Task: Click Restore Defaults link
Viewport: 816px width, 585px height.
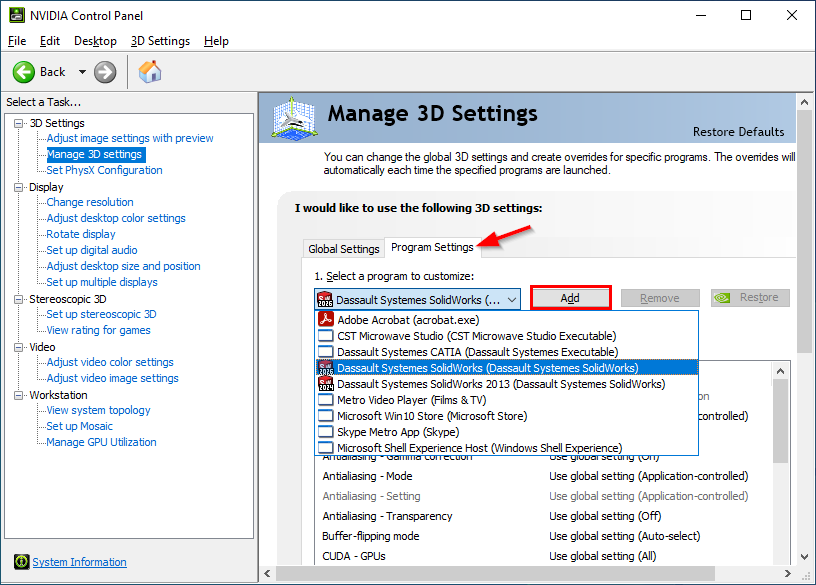Action: [x=738, y=132]
